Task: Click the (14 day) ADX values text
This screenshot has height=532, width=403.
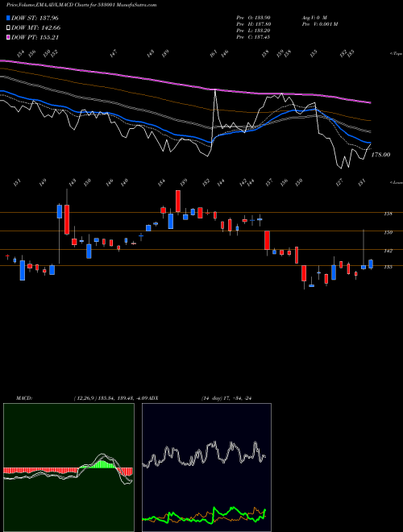Action: (227, 398)
